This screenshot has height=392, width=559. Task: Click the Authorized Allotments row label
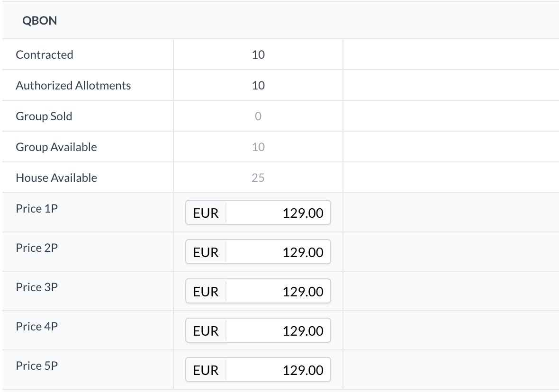click(73, 85)
